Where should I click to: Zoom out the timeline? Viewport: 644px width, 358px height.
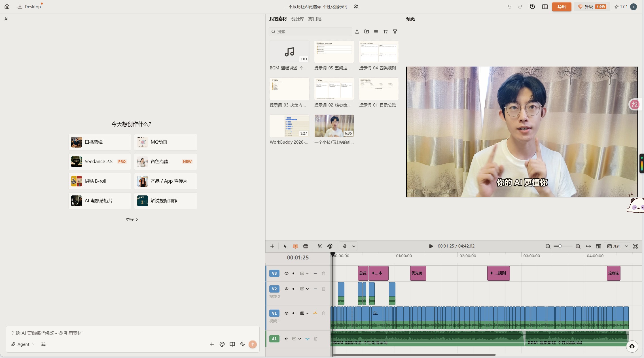pos(548,246)
